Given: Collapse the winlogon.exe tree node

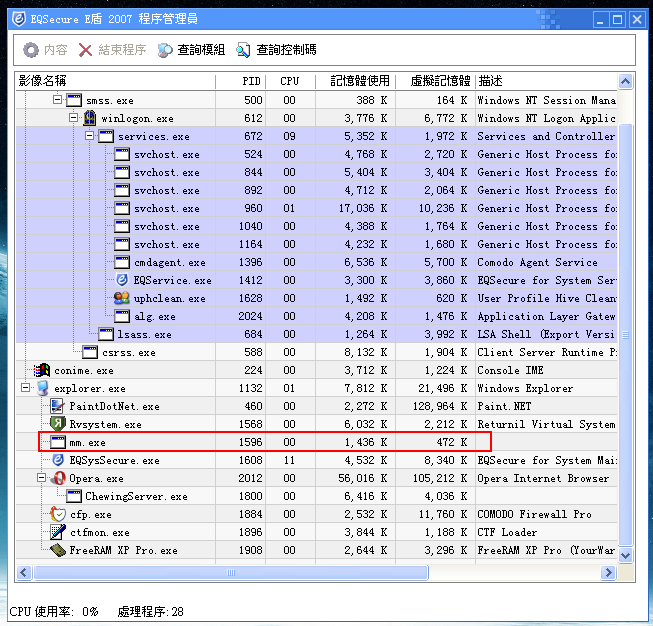Looking at the screenshot, I should coord(74,118).
